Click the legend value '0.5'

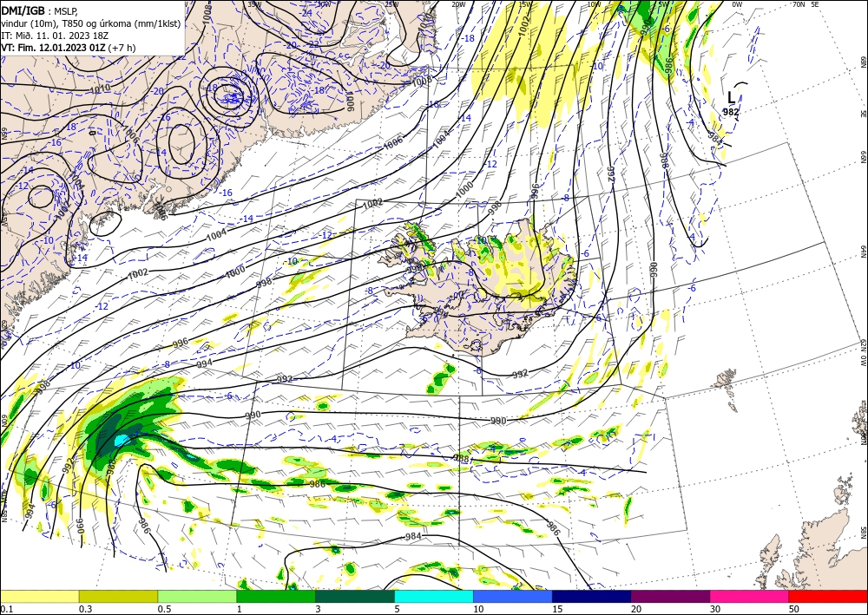(x=164, y=609)
